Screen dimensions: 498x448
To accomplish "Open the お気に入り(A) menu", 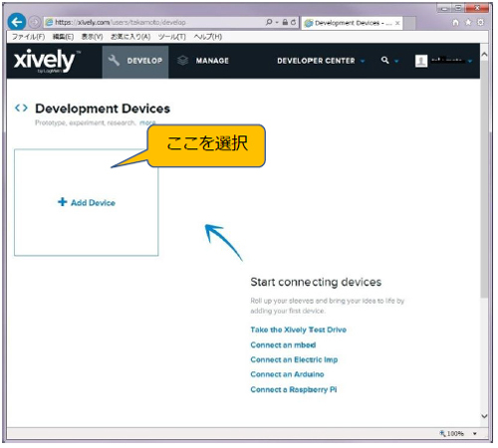I will (x=130, y=37).
